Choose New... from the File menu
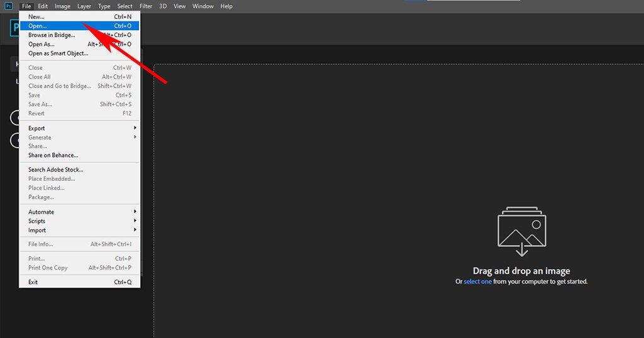Viewport: 644px width, 338px height. [x=80, y=17]
